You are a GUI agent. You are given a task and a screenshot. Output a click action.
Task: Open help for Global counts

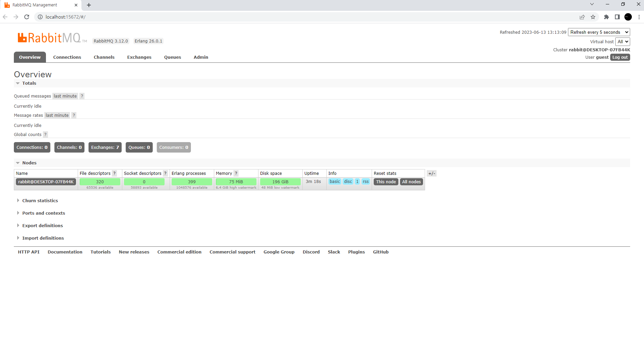coord(45,135)
